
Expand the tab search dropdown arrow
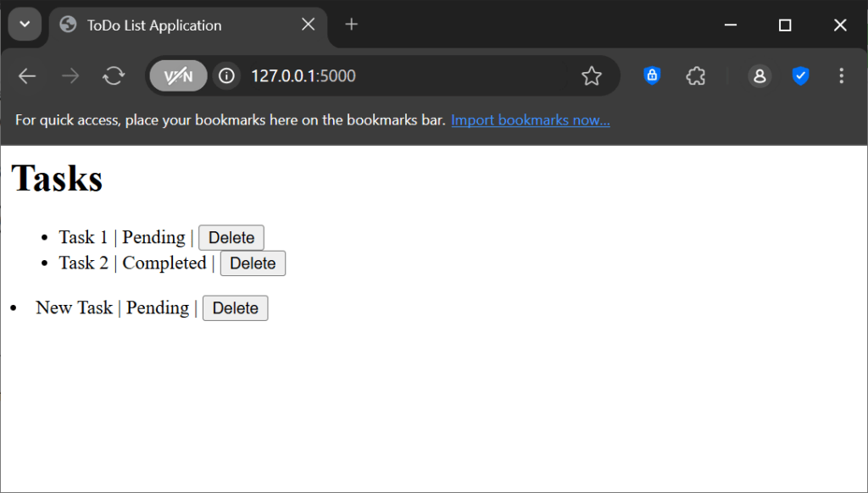[25, 25]
